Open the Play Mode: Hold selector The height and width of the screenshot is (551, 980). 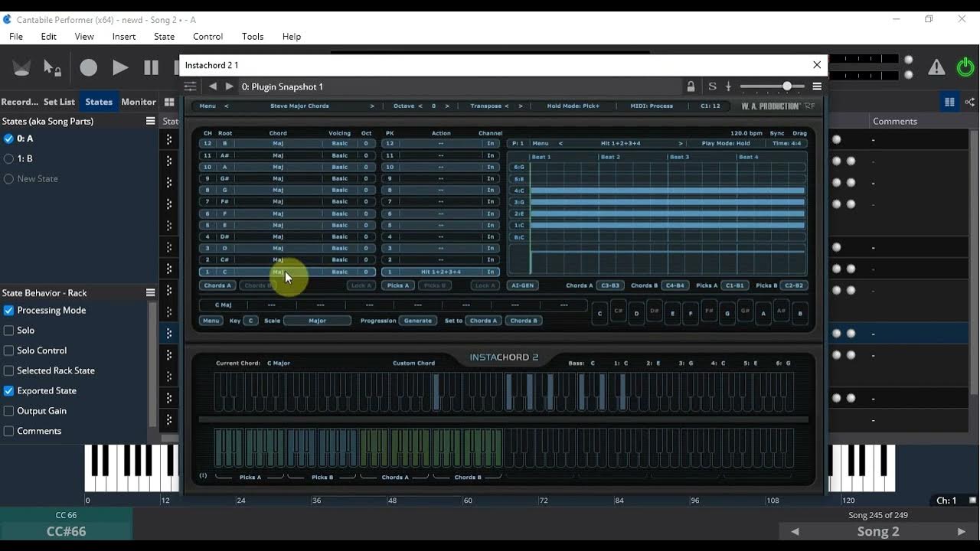tap(726, 143)
